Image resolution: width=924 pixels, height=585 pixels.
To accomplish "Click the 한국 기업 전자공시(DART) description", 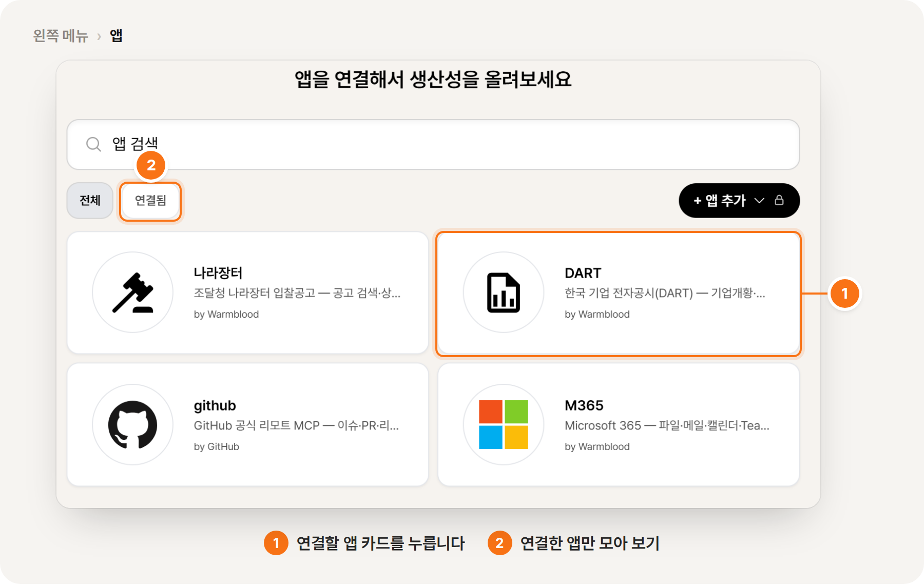I will (665, 293).
